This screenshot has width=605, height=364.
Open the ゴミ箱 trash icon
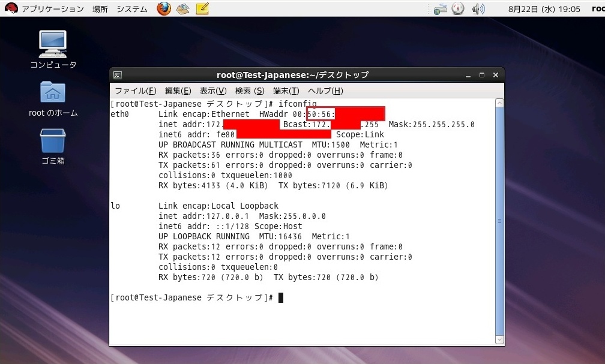53,146
